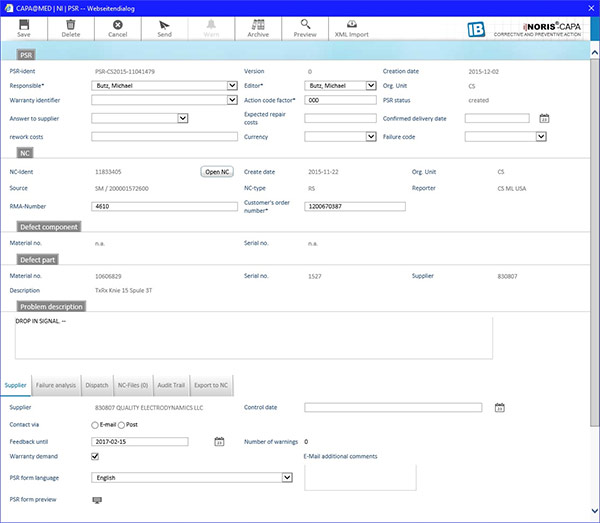Screen dimensions: 600x523
Task: Click the Warn bell icon
Action: pos(211,25)
